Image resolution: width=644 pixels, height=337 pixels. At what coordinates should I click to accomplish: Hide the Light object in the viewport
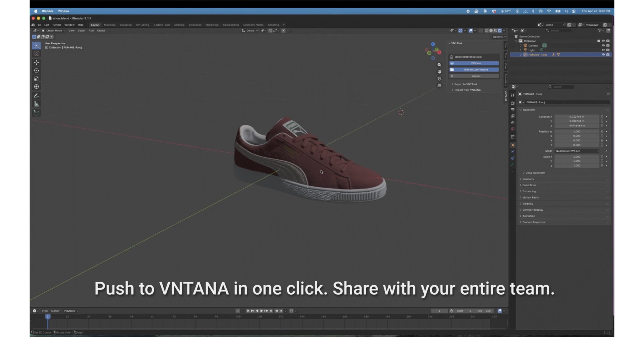603,50
